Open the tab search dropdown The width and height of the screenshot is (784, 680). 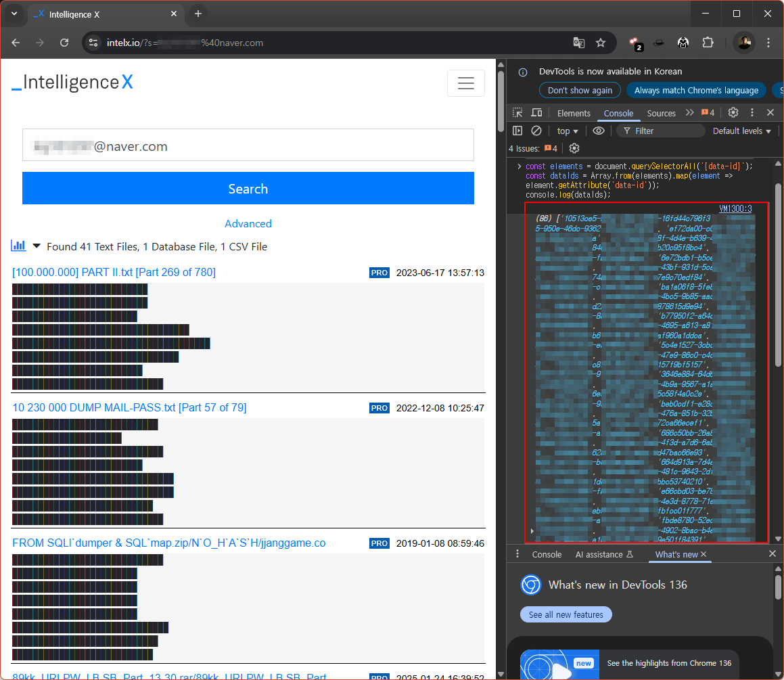click(x=14, y=14)
